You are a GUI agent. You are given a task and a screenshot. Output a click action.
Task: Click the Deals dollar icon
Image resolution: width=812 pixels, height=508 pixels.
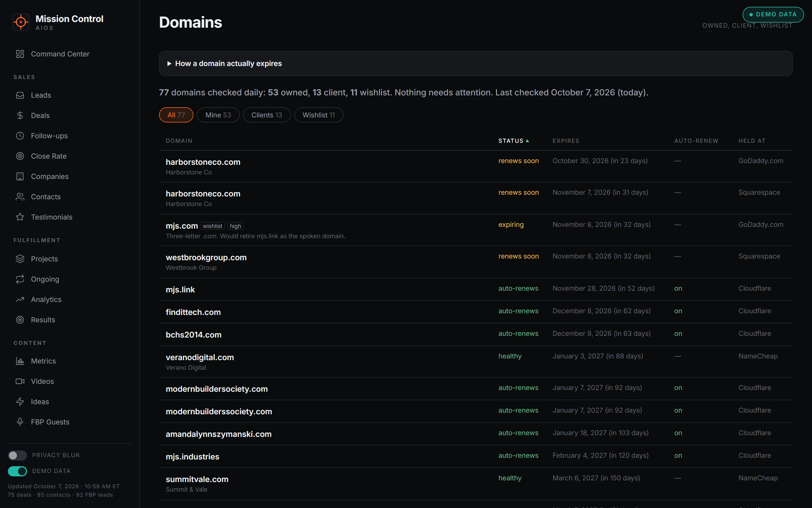click(20, 116)
